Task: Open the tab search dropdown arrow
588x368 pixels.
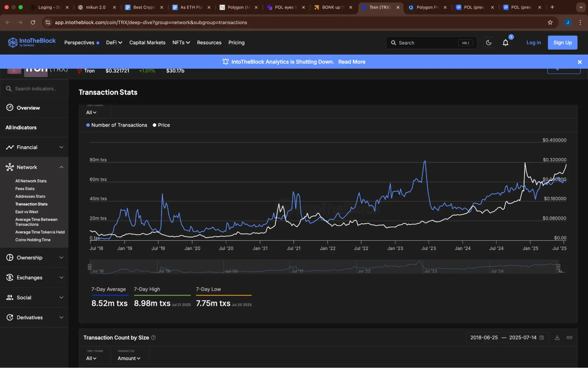Action: tap(581, 7)
